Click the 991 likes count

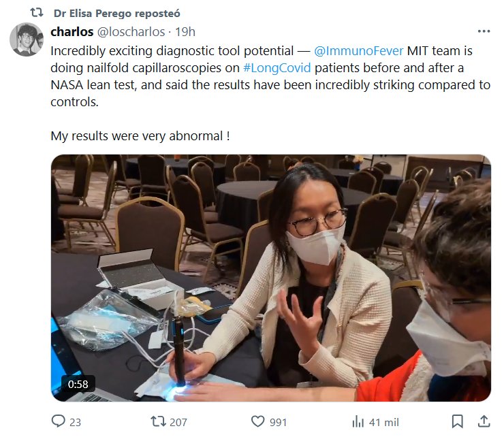tap(278, 422)
